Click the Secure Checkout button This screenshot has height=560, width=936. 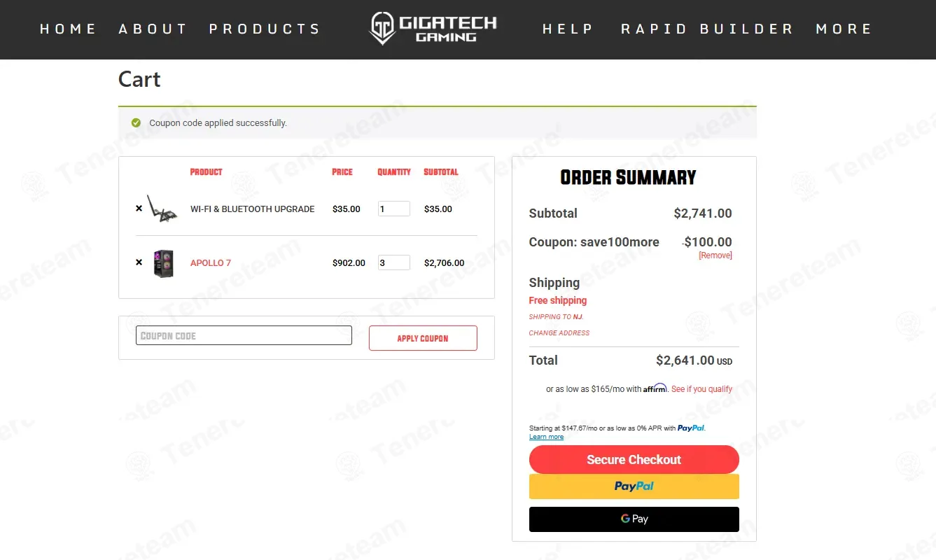[x=634, y=460]
